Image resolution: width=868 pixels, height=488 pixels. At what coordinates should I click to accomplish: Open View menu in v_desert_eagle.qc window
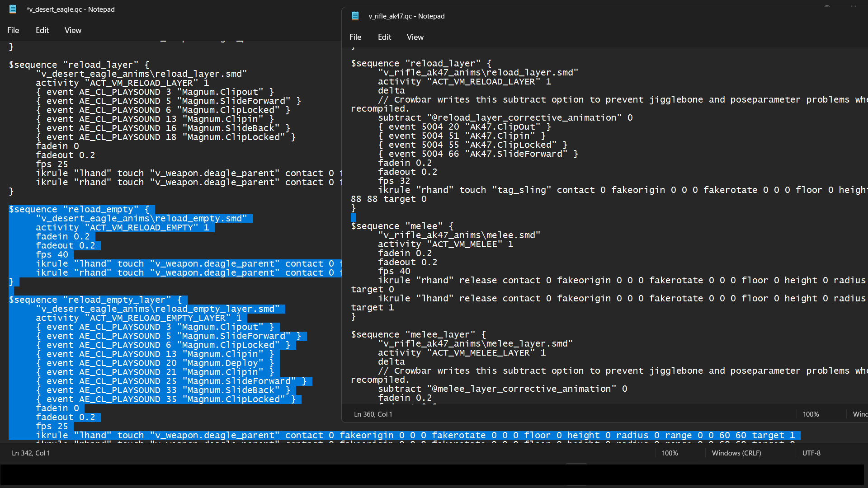coord(73,30)
